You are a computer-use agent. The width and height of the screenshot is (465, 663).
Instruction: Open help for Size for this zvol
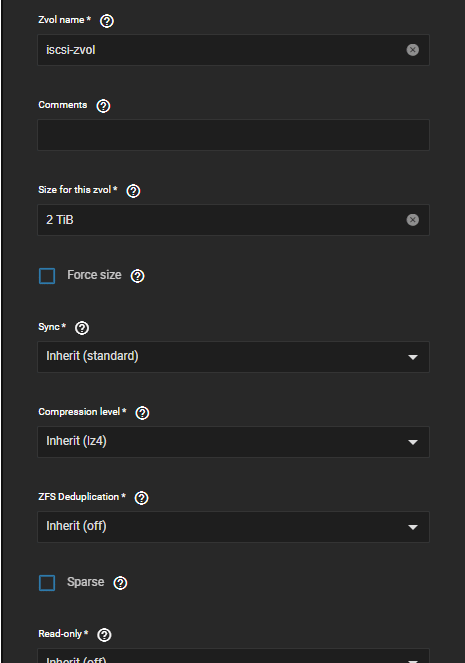(x=133, y=191)
